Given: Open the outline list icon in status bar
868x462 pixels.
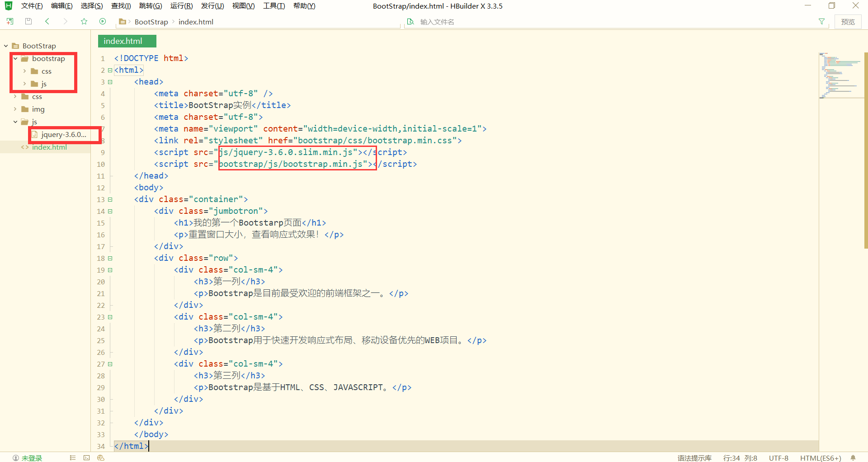Looking at the screenshot, I should (x=72, y=458).
